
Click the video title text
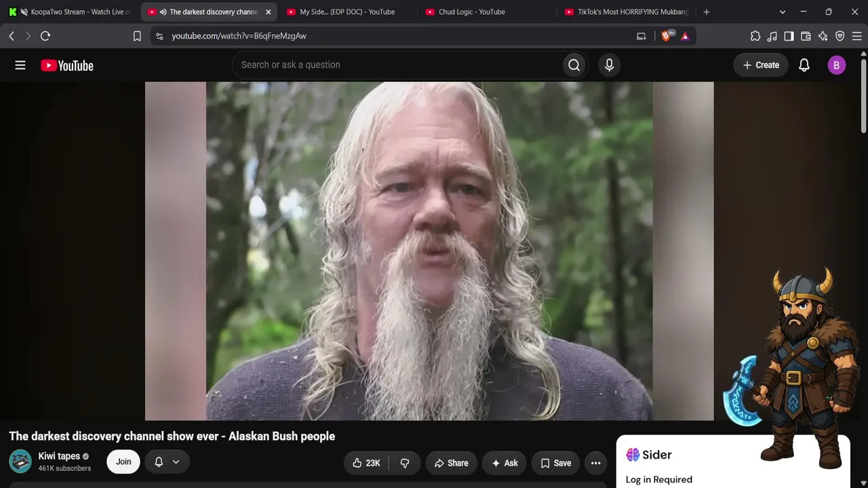172,436
